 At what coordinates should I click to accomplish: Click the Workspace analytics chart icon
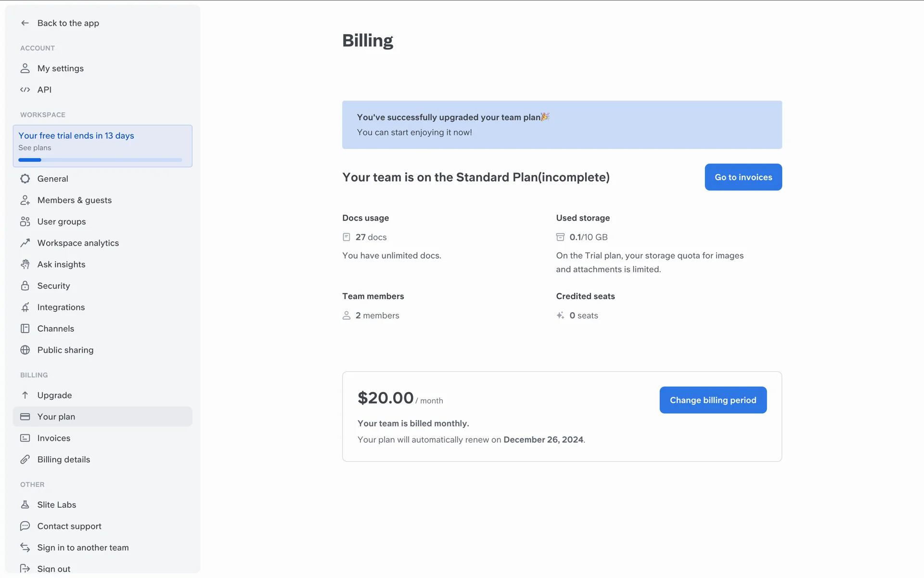pos(25,243)
